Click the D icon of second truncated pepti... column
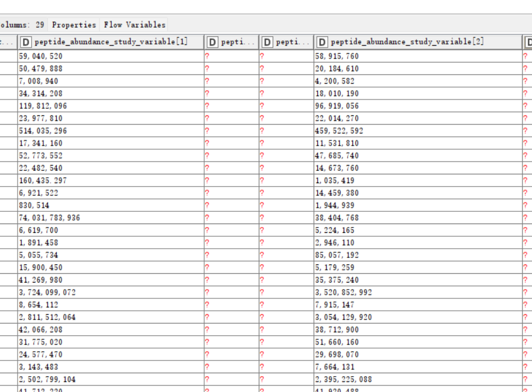The height and width of the screenshot is (392, 532). pyautogui.click(x=267, y=42)
